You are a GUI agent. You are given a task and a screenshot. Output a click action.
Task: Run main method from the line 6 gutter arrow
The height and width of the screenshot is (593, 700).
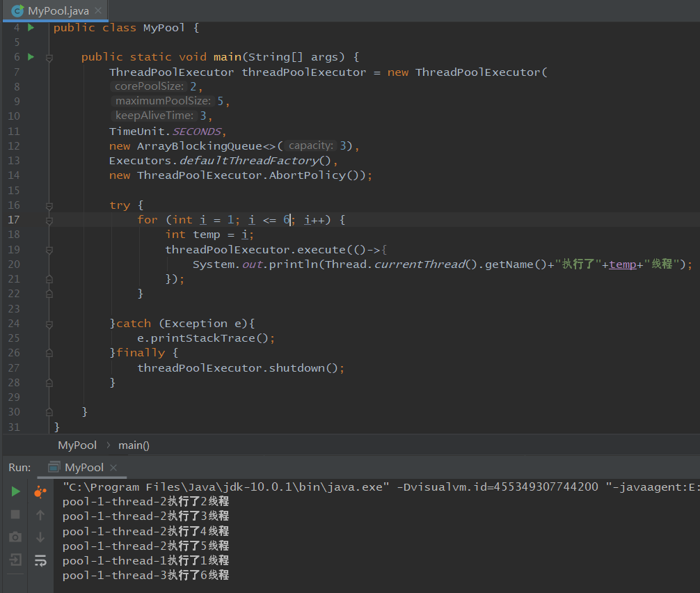point(31,57)
